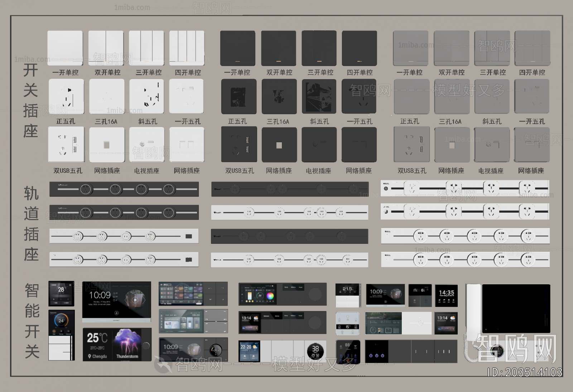Viewport: 573px width, 392px height.
Task: Click the ID:203514103 label
Action: [x=524, y=372]
